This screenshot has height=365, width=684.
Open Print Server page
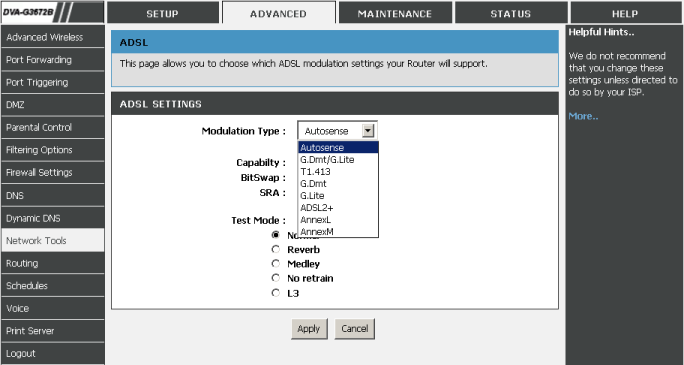pyautogui.click(x=52, y=331)
